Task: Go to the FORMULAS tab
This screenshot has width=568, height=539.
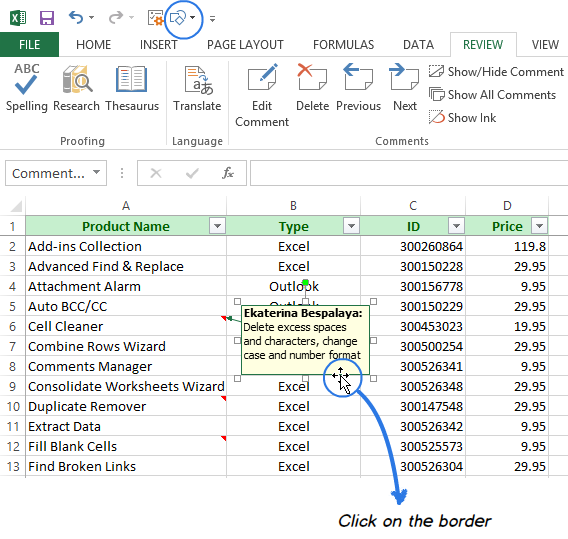Action: pos(343,45)
